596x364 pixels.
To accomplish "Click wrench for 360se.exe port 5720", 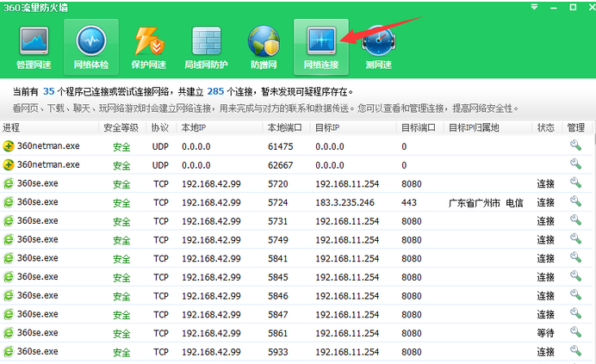I will [575, 182].
